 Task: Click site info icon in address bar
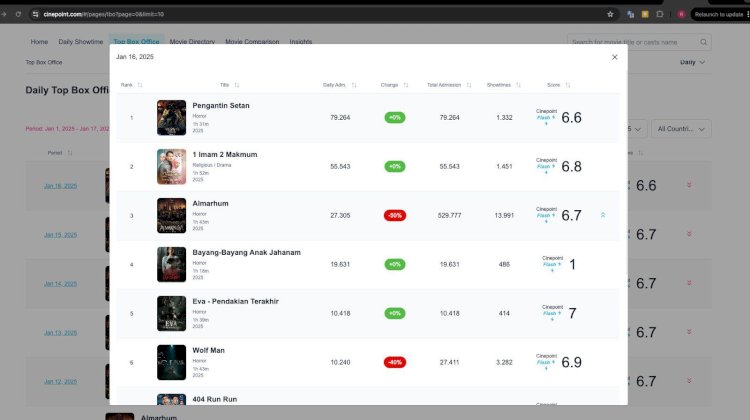(35, 14)
